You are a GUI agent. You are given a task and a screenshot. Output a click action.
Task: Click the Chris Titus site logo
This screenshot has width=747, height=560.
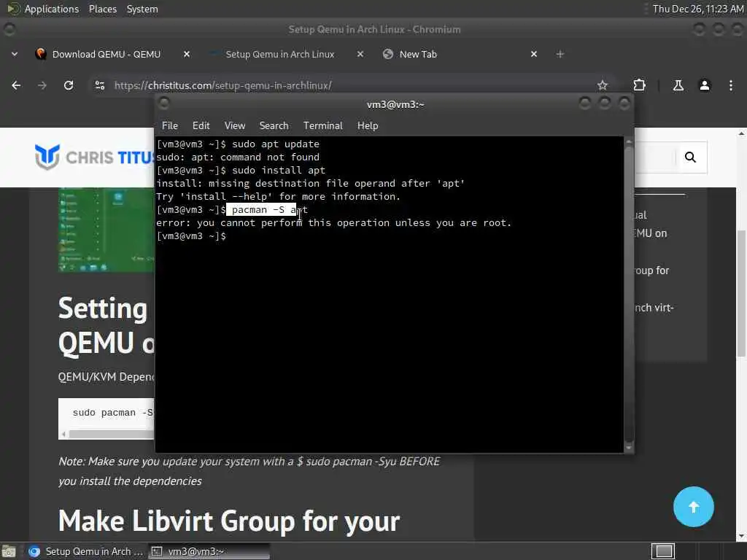point(94,157)
